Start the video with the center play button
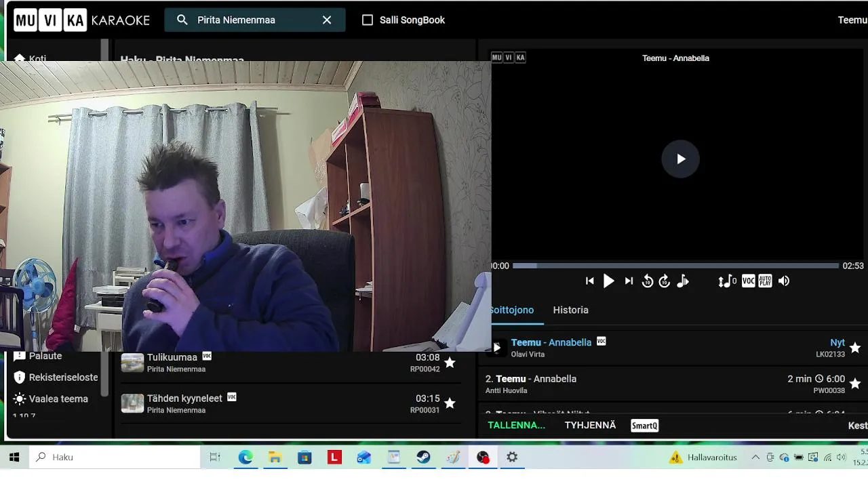Viewport: 868px width, 488px height. (x=680, y=159)
